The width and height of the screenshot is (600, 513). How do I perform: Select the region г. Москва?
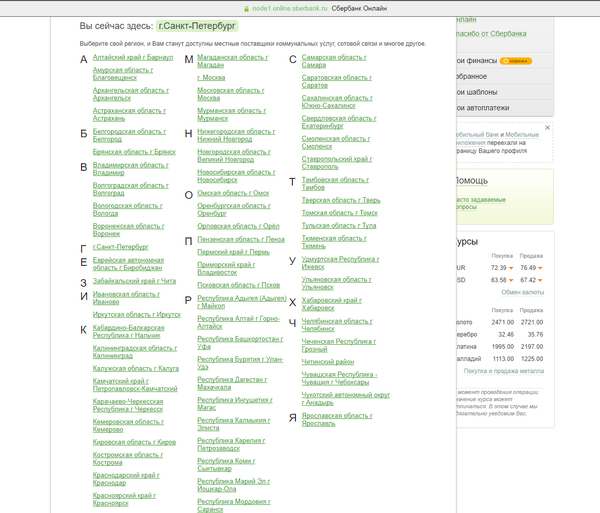click(211, 77)
